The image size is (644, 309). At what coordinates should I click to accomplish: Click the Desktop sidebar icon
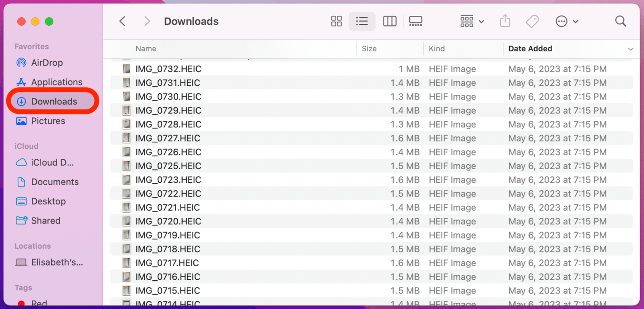(21, 201)
